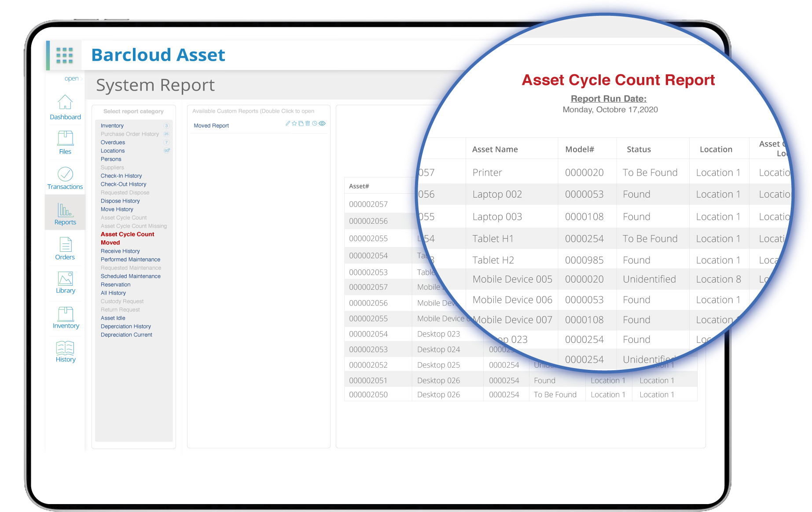
Task: Select the Desktop 024 asset cell
Action: tap(439, 350)
